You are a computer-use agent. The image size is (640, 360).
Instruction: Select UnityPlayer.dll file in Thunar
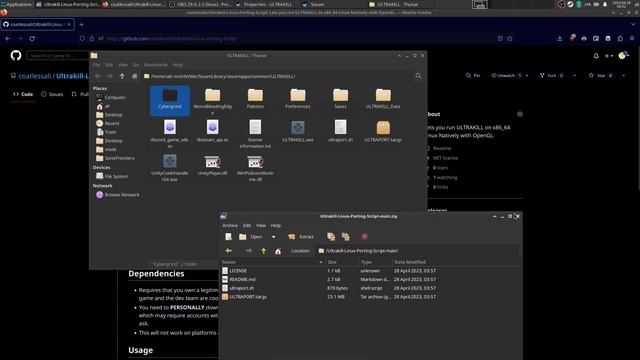213,165
